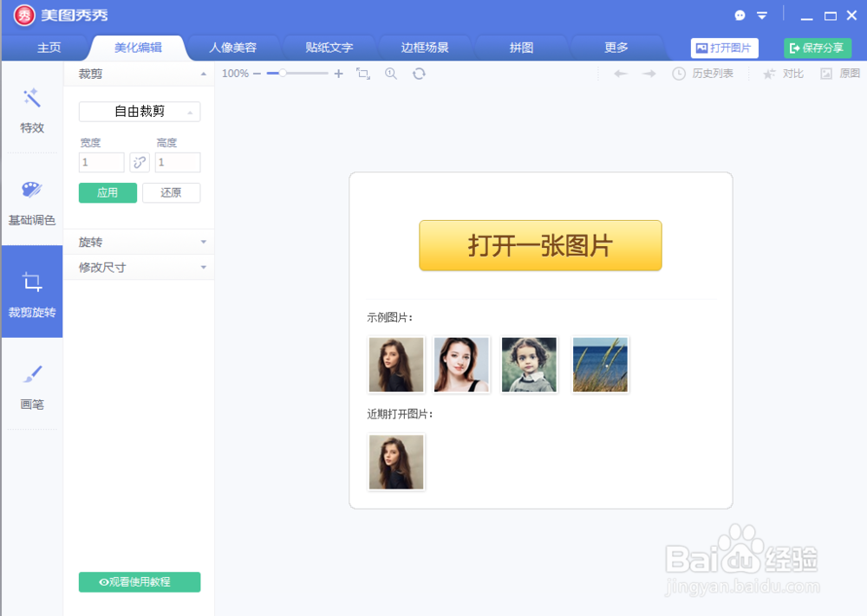Apply the crop with 应用 button
The height and width of the screenshot is (616, 867).
[x=108, y=192]
